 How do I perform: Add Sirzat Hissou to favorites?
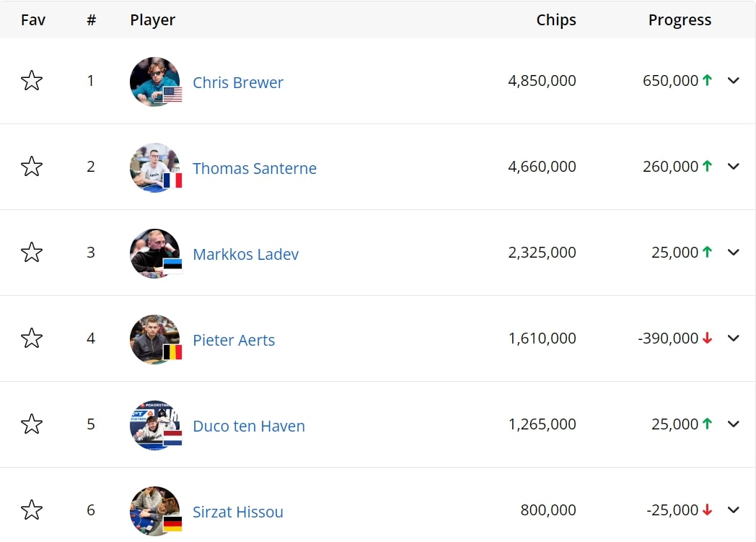(32, 510)
